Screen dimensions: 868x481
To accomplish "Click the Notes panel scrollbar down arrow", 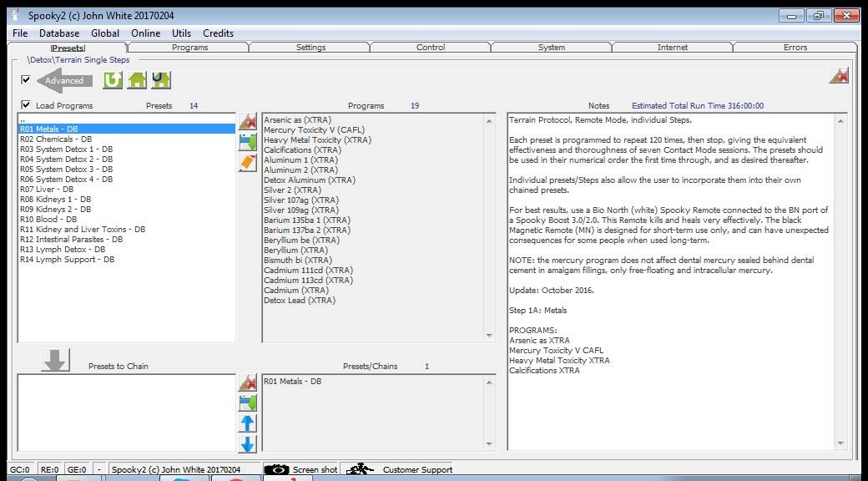I will click(x=841, y=443).
